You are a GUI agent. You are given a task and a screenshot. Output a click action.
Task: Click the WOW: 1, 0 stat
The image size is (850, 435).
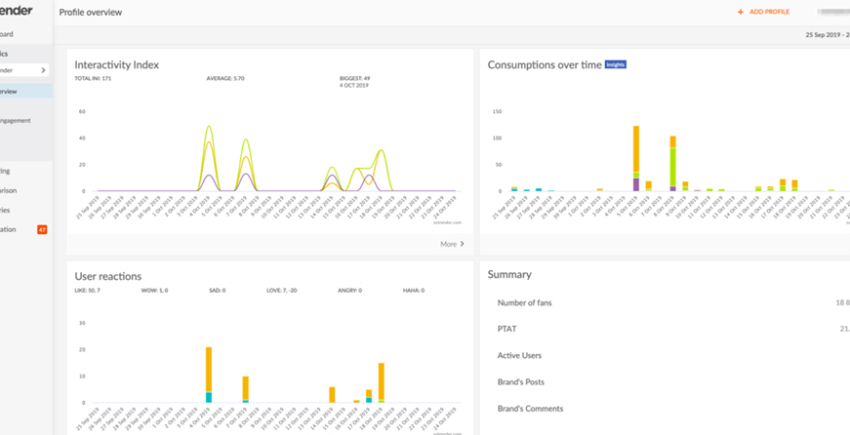(154, 291)
